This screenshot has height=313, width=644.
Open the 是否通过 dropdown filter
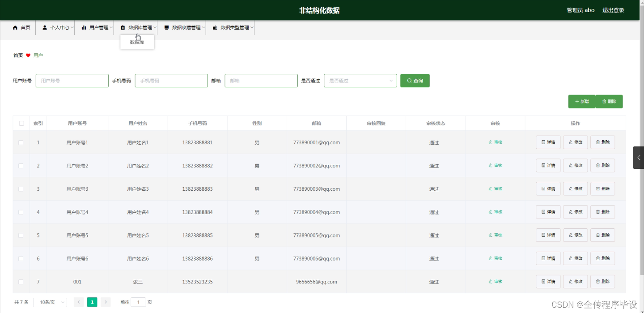click(360, 81)
